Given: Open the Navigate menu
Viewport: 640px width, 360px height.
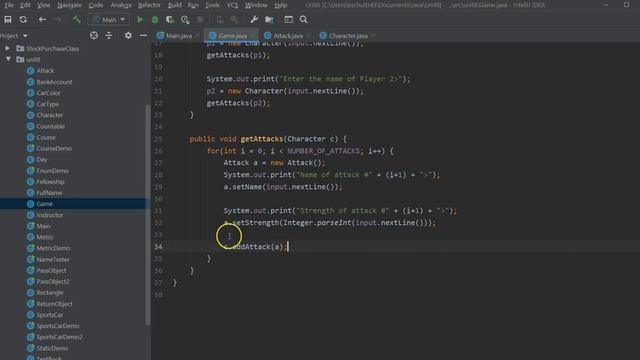Looking at the screenshot, I should (69, 5).
